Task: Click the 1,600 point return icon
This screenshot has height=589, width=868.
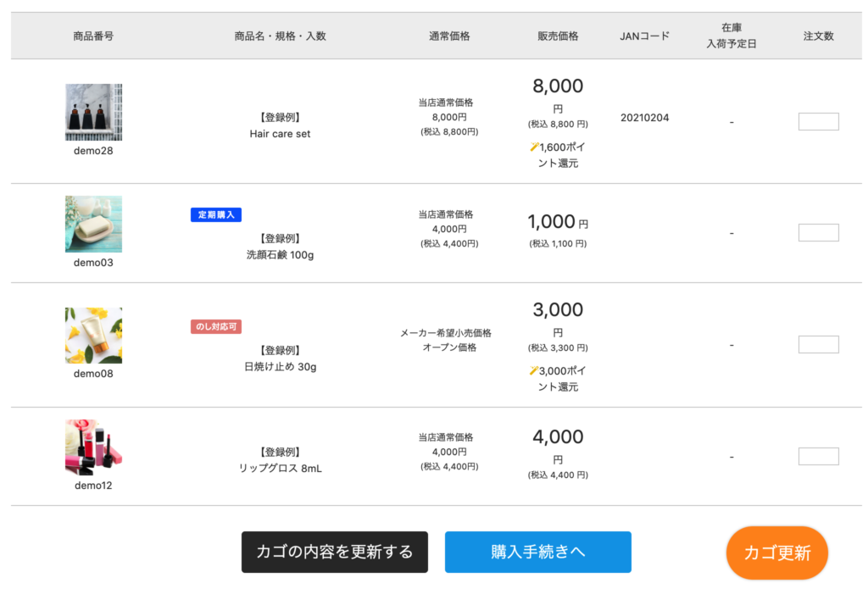Action: tap(534, 147)
